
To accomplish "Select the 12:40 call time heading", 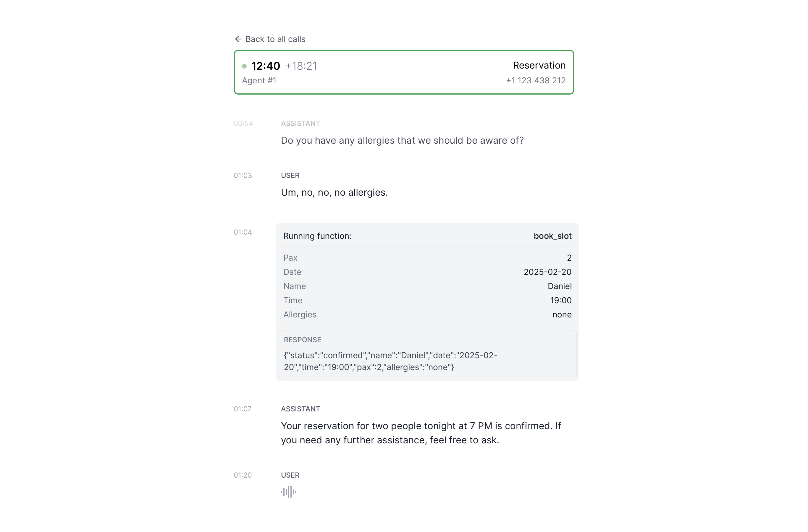I will [266, 66].
